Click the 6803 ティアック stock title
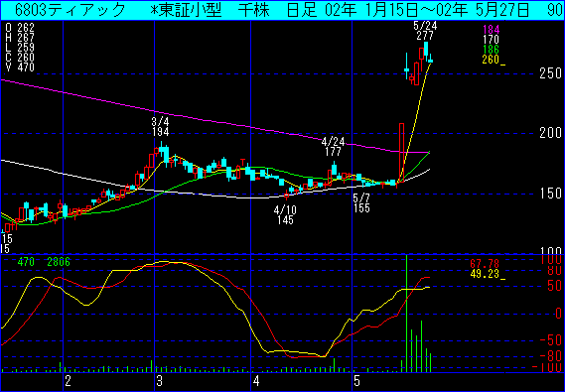 point(71,11)
